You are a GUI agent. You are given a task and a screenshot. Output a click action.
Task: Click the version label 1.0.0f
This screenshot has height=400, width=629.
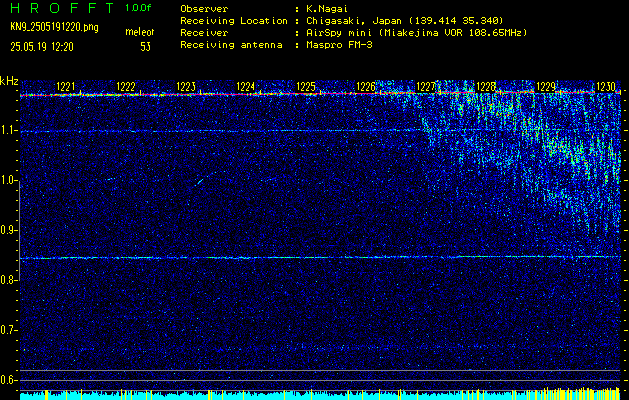click(138, 8)
